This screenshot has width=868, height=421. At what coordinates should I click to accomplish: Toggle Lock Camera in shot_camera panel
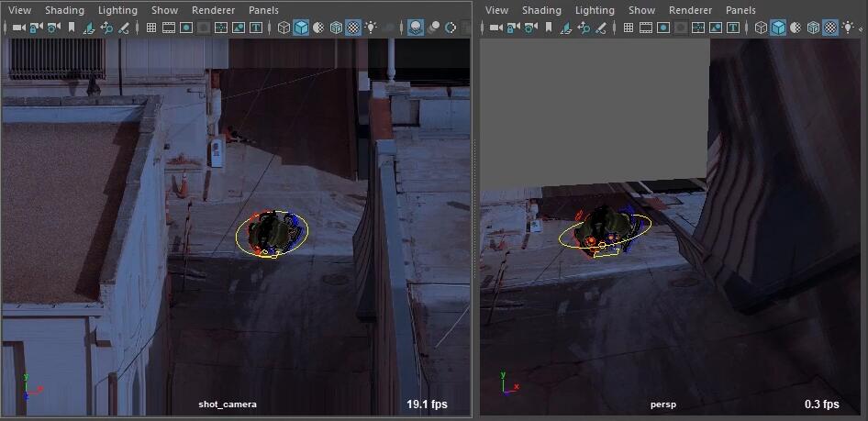pyautogui.click(x=36, y=28)
